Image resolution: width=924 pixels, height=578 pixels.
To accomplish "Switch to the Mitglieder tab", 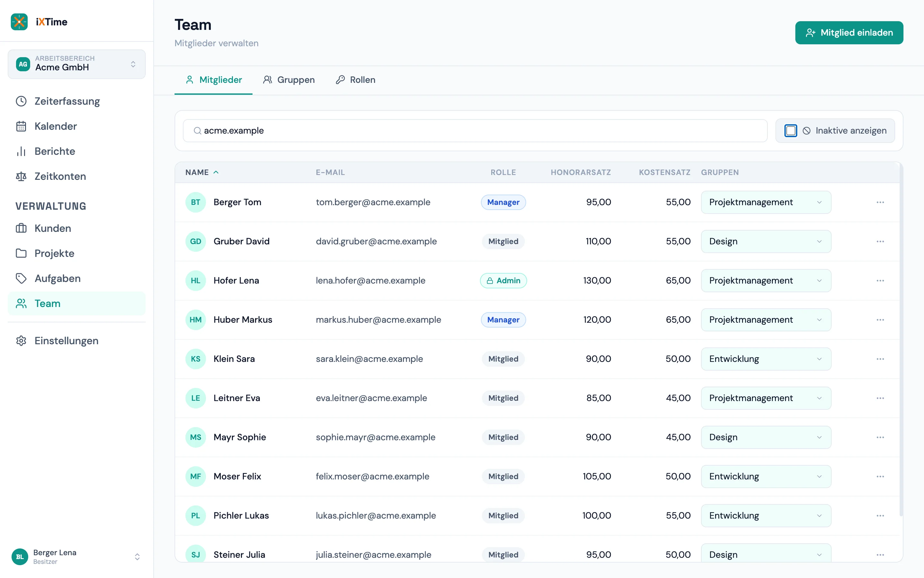I will coord(213,80).
